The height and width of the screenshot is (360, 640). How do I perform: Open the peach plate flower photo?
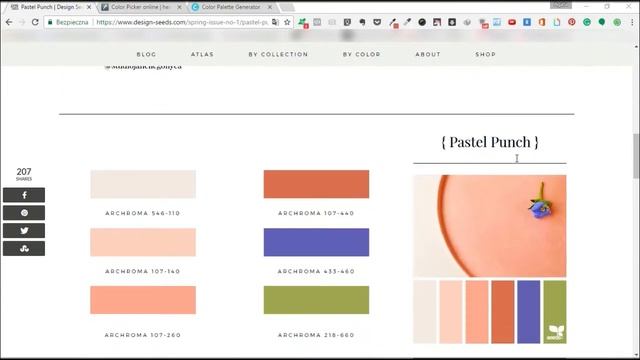click(490, 226)
